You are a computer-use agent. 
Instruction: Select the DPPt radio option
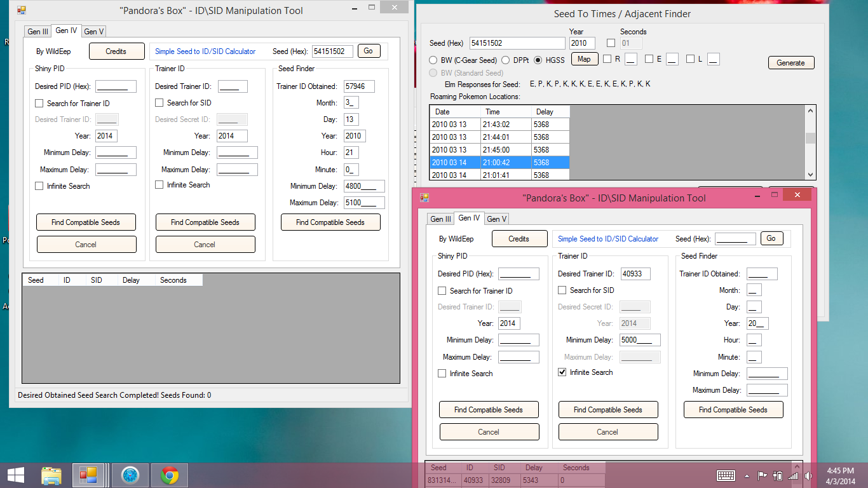click(506, 60)
